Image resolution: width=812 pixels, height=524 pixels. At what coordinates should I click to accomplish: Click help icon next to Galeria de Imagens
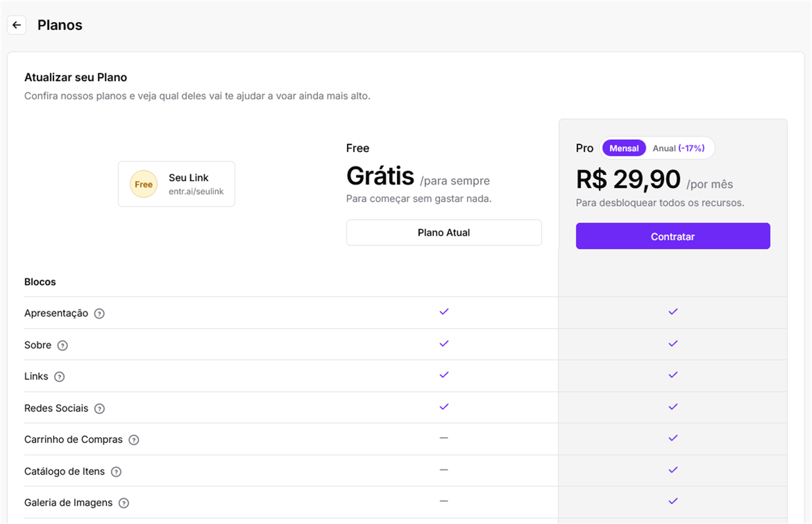click(123, 503)
